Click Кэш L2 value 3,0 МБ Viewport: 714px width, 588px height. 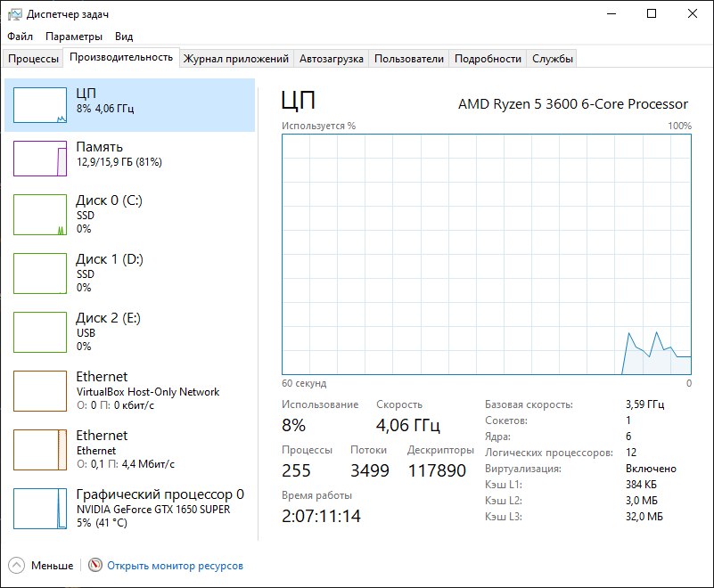click(642, 500)
